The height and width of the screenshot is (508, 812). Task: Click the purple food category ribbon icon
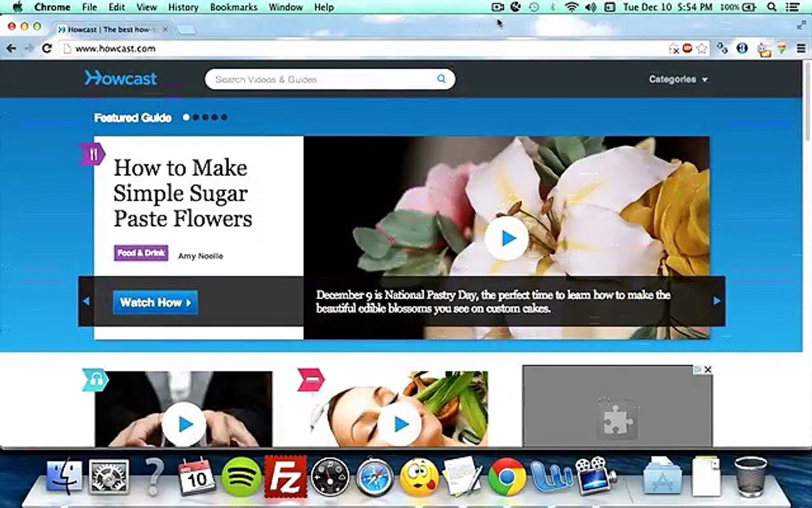(92, 154)
